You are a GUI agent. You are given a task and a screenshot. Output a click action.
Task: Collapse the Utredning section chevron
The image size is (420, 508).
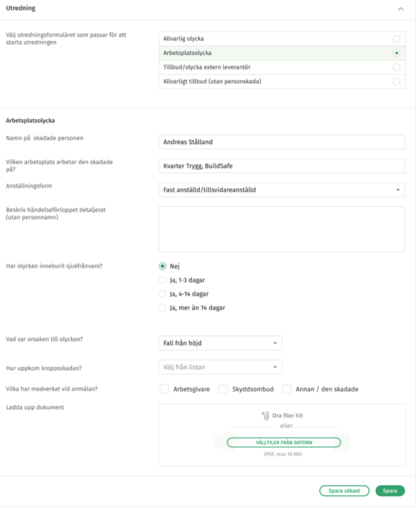coord(401,9)
